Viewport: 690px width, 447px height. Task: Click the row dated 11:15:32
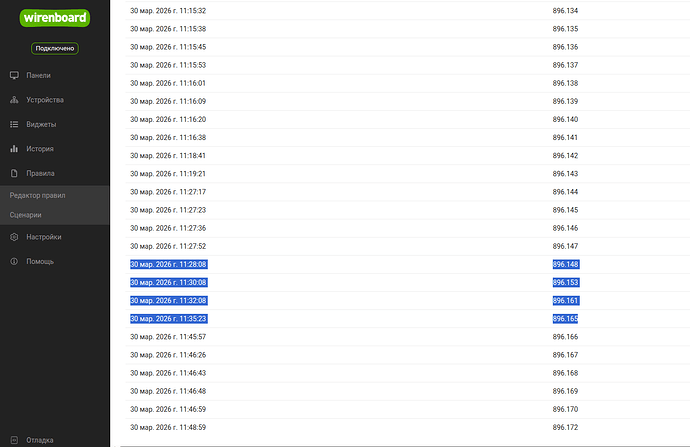168,11
